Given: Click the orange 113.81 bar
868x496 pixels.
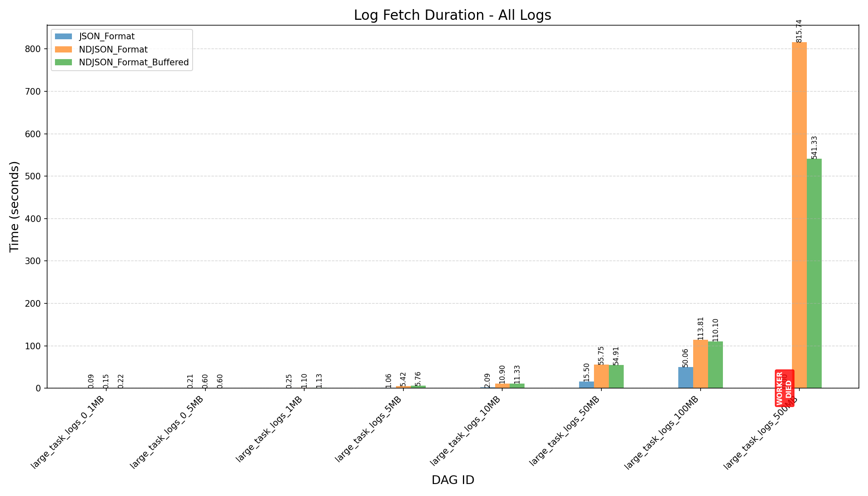Looking at the screenshot, I should [x=700, y=364].
